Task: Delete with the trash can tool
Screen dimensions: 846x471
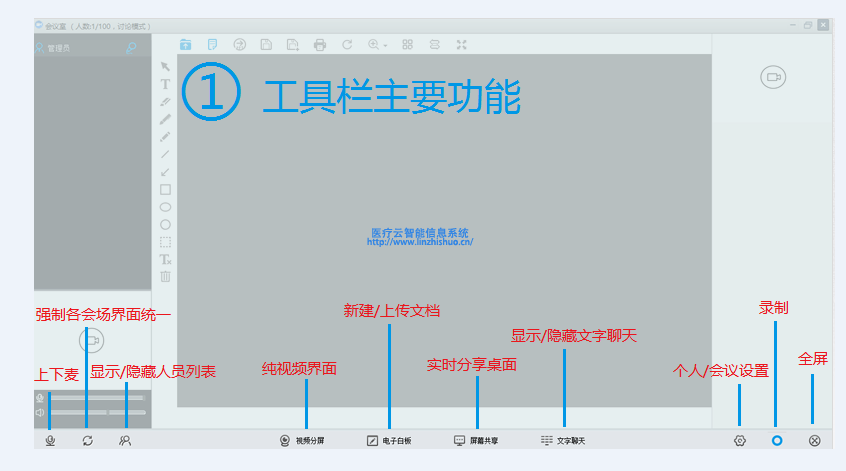Action: pyautogui.click(x=165, y=276)
